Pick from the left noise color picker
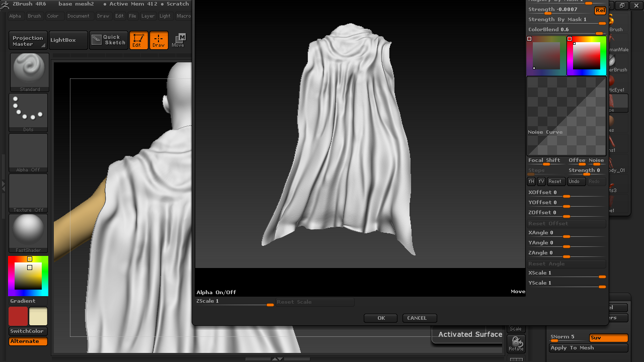644x362 pixels. point(546,55)
